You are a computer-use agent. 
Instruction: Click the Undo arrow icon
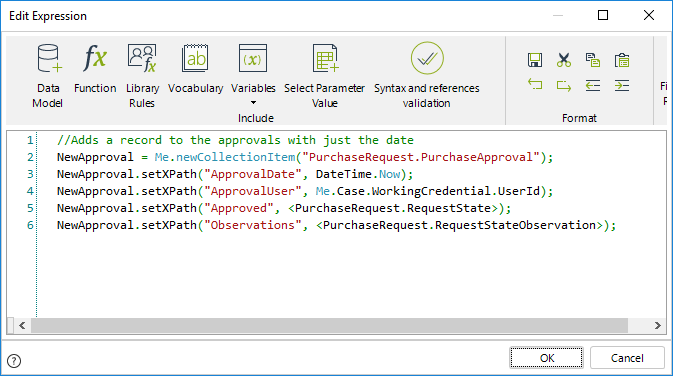tap(535, 85)
